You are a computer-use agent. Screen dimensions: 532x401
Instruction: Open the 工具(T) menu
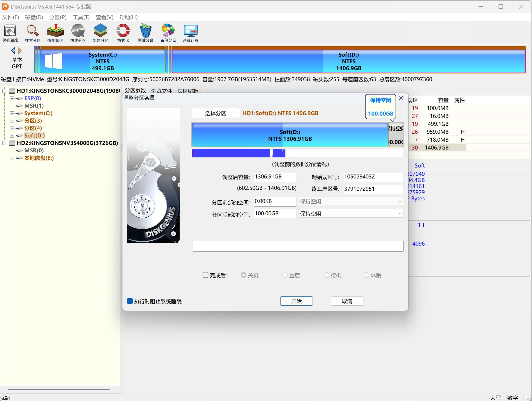click(81, 17)
